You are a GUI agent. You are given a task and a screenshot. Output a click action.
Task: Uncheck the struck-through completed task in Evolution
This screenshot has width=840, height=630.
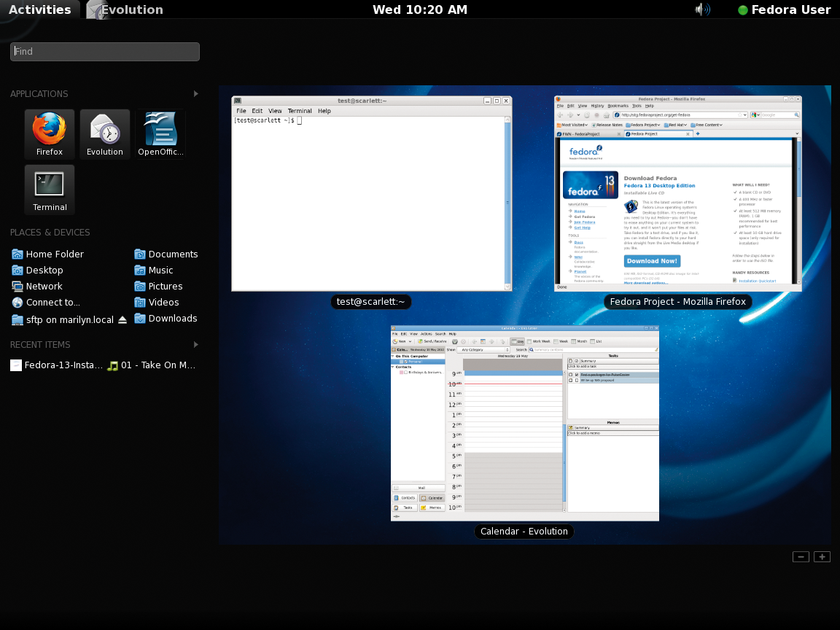pyautogui.click(x=577, y=375)
